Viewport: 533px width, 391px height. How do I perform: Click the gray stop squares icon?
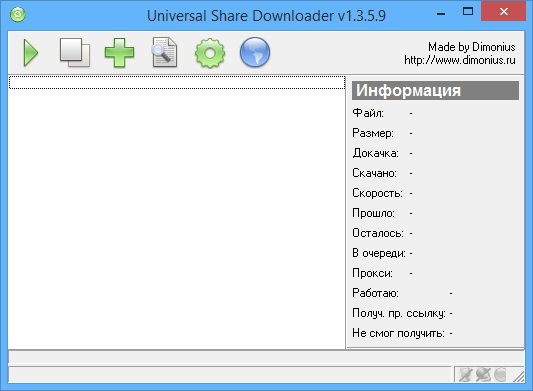tap(75, 52)
